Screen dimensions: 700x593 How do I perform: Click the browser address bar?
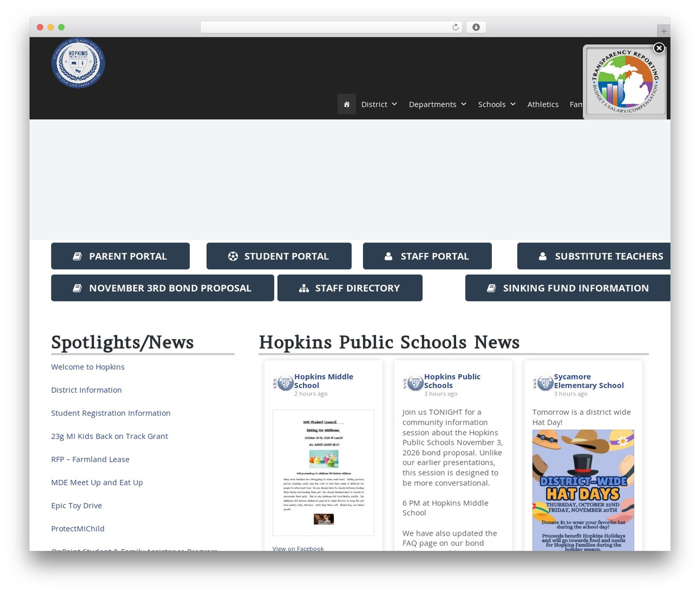click(x=331, y=27)
